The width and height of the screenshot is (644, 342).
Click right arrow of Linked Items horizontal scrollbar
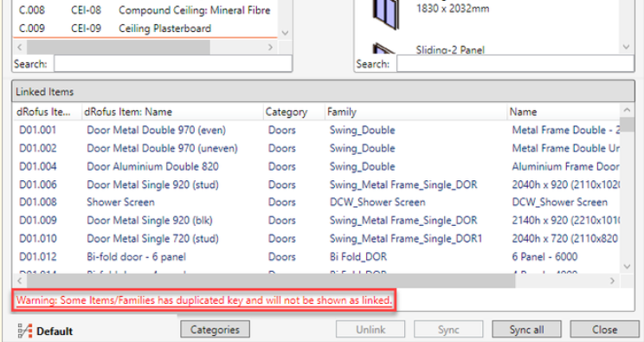[x=612, y=281]
